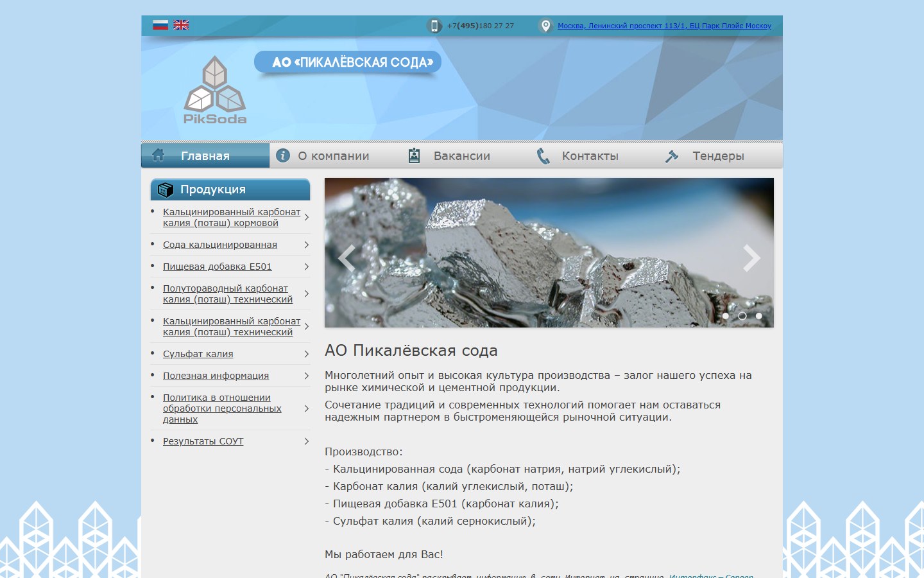The image size is (924, 578).
Task: Click the handset icon beside Контакты
Action: pos(543,156)
